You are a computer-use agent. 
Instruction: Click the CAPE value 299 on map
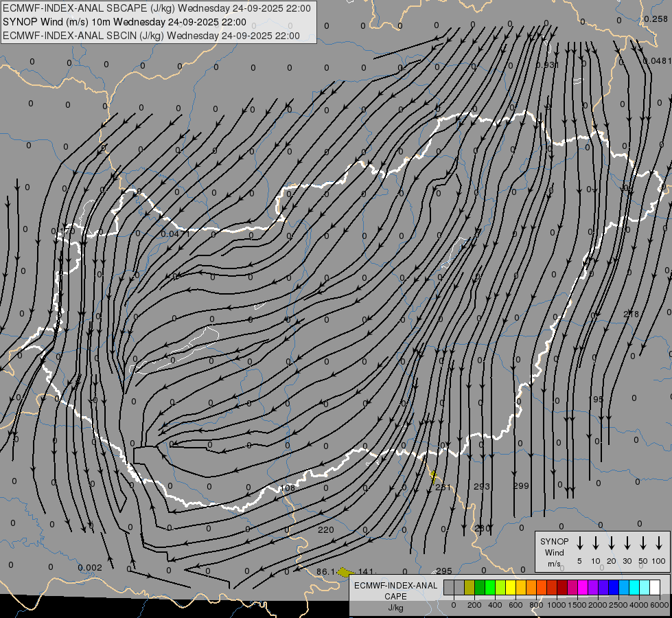tap(521, 486)
